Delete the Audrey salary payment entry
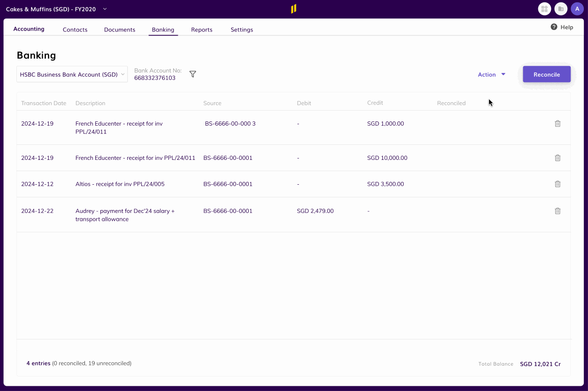588x391 pixels. point(557,211)
